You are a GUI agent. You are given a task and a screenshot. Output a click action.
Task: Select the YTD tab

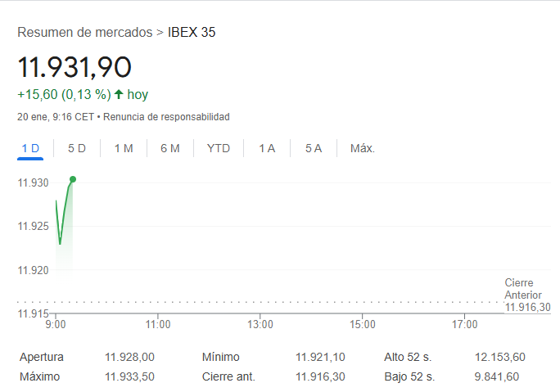point(219,148)
